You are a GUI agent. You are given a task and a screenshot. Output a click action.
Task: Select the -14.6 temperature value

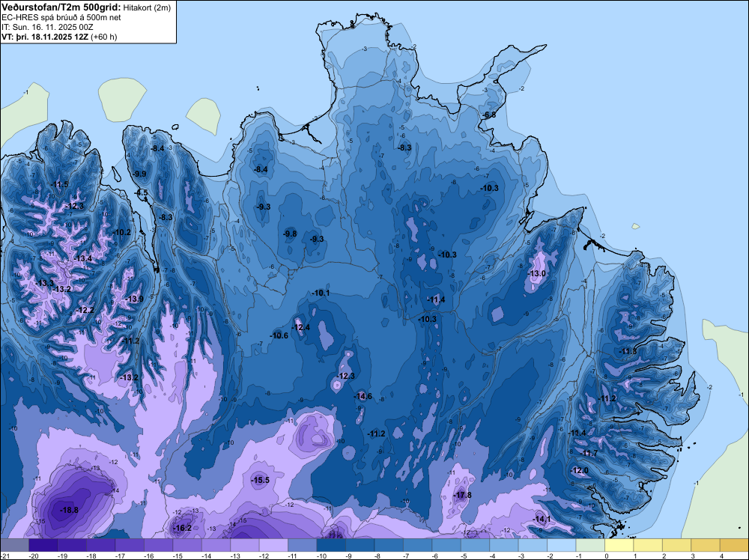coord(363,396)
